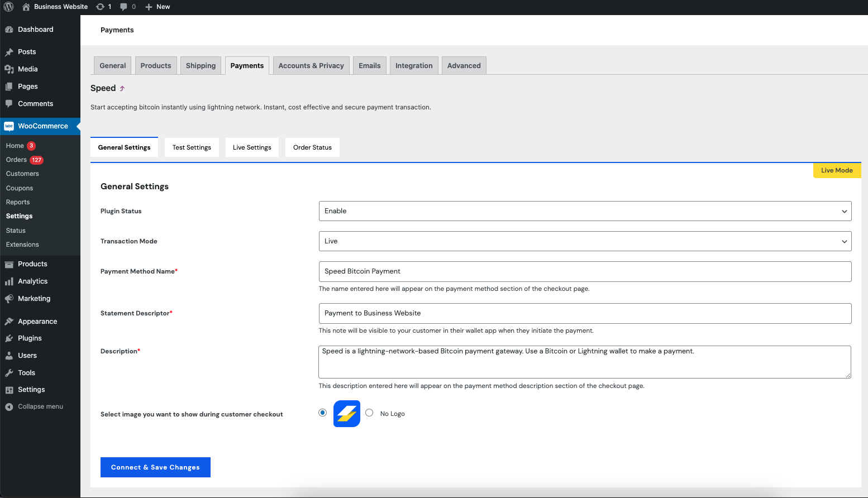
Task: Click the arrow icon next to Speed heading
Action: [x=122, y=88]
